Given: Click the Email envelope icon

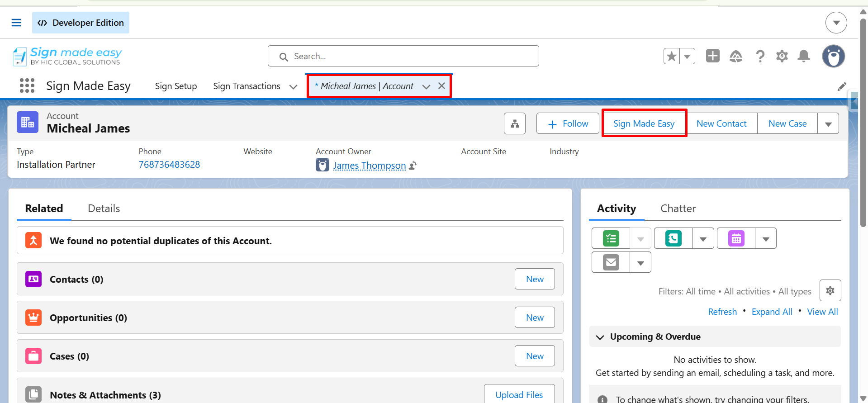Looking at the screenshot, I should pos(611,262).
